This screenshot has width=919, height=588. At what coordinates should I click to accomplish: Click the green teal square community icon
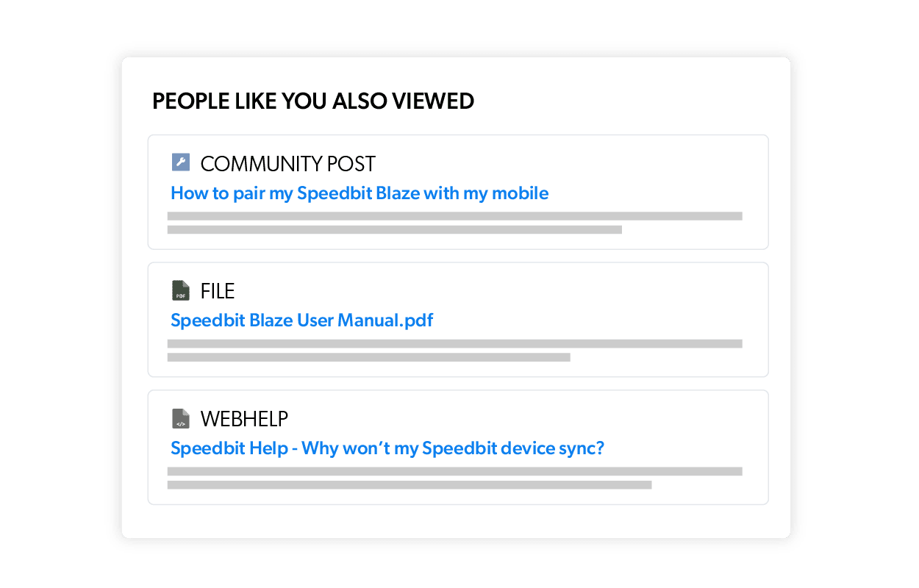pyautogui.click(x=180, y=162)
